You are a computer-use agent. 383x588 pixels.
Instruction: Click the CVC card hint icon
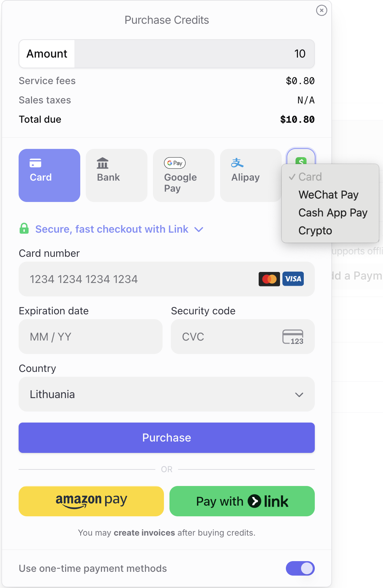(x=293, y=337)
